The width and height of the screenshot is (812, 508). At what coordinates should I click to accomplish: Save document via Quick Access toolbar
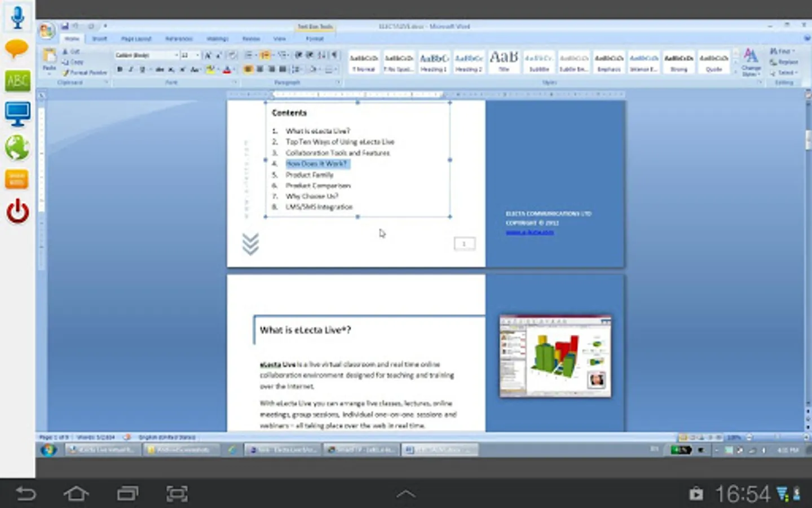65,26
